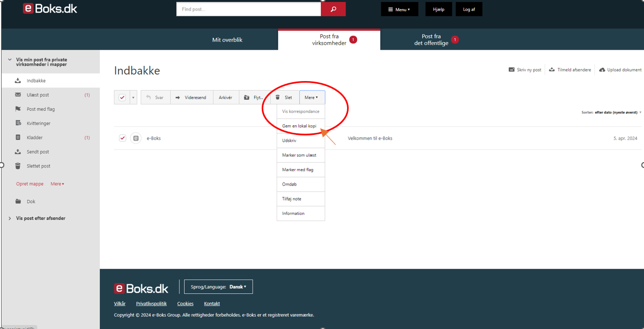Select Information menu entry
The height and width of the screenshot is (329, 644).
pos(301,213)
